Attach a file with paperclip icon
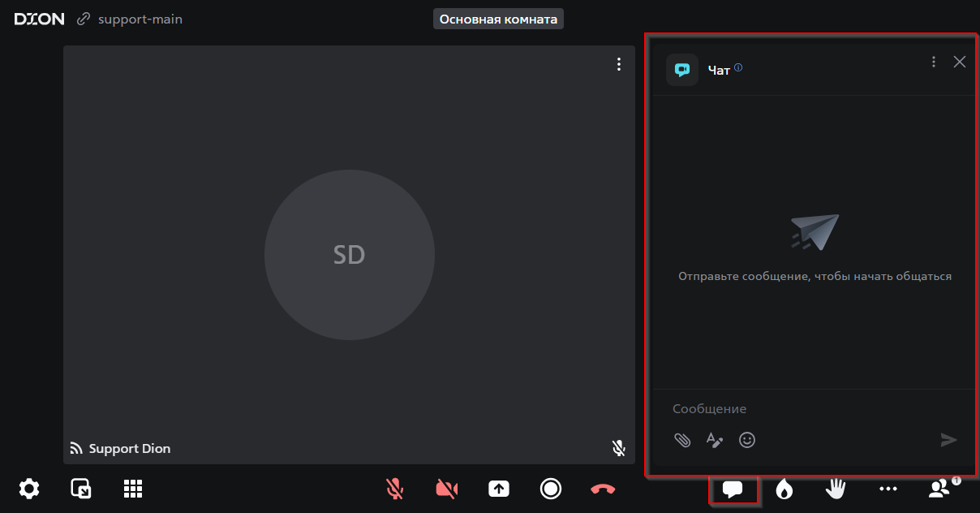Screen dimensions: 980x513 tap(682, 440)
